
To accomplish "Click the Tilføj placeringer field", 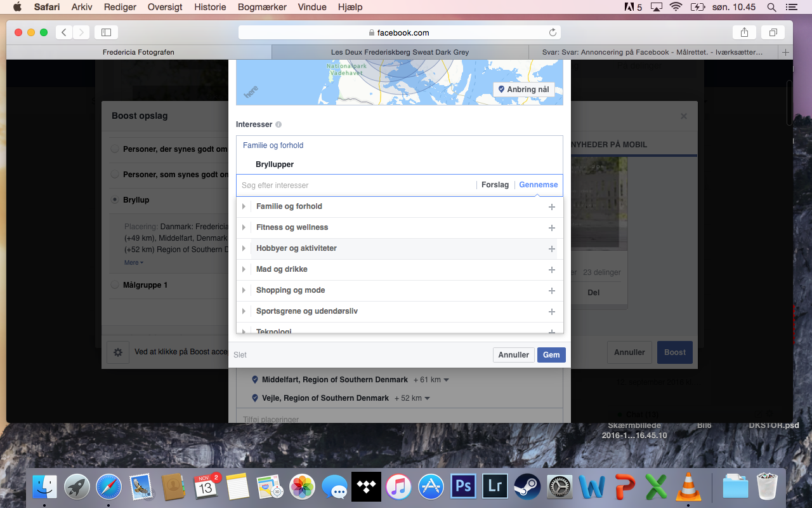I will click(400, 419).
